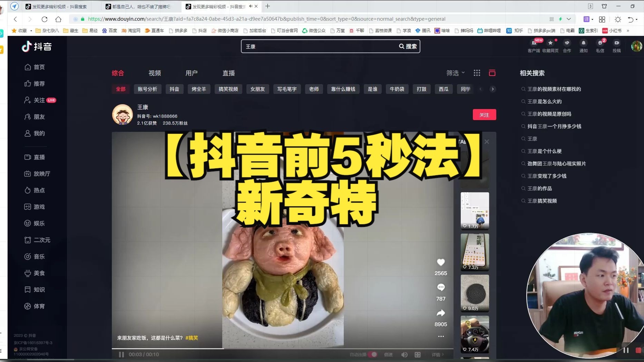The height and width of the screenshot is (362, 644).
Task: Open 体育 in the sidebar
Action: [x=35, y=306]
